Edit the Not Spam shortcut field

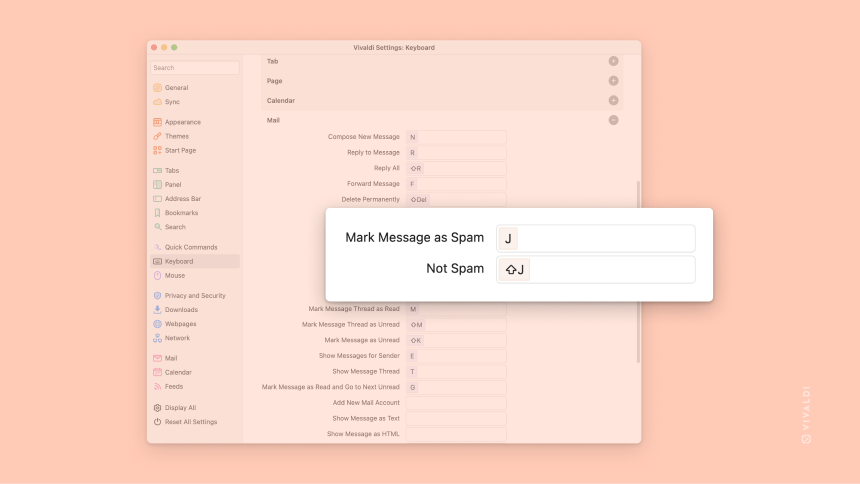[x=596, y=269]
